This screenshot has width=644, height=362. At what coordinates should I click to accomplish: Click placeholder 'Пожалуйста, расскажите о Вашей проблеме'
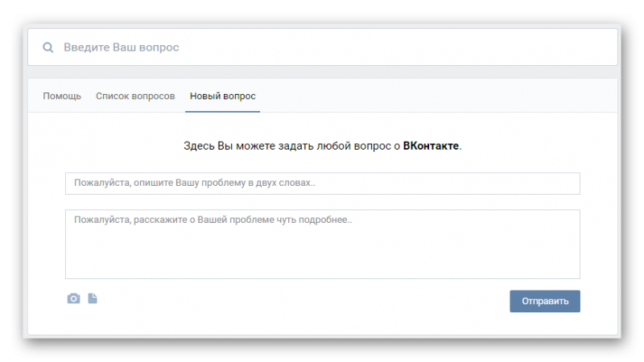174,220
